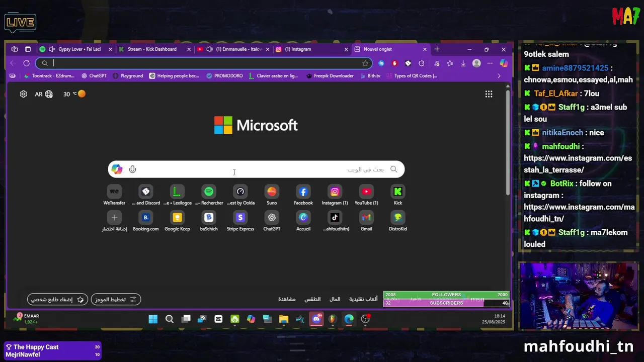
Task: Close the Stream - Kick Dashboard tab
Action: [x=189, y=49]
